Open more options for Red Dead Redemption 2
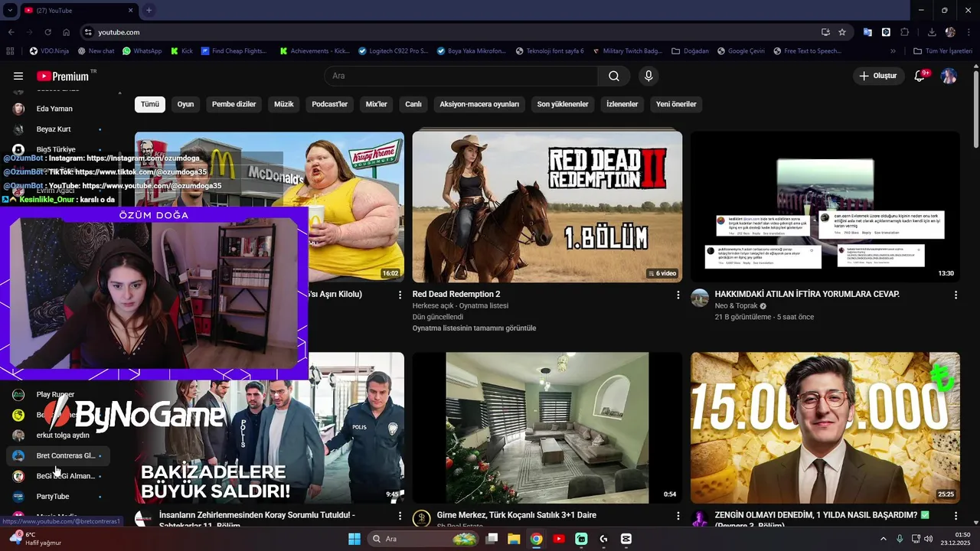Viewport: 980px width, 551px height. point(678,295)
